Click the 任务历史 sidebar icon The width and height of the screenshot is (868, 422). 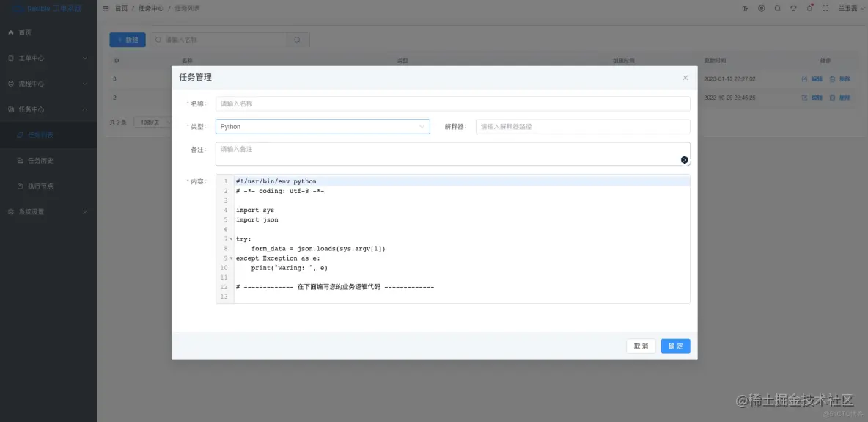[20, 161]
